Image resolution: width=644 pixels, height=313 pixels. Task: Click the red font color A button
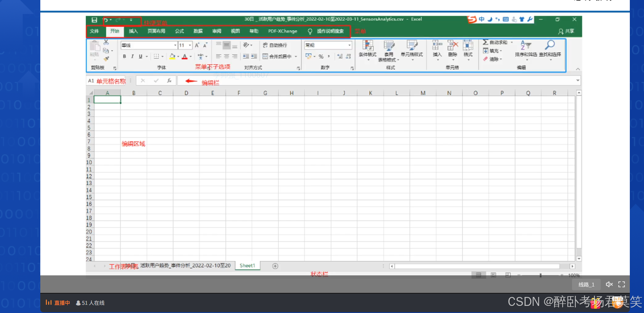click(x=185, y=57)
